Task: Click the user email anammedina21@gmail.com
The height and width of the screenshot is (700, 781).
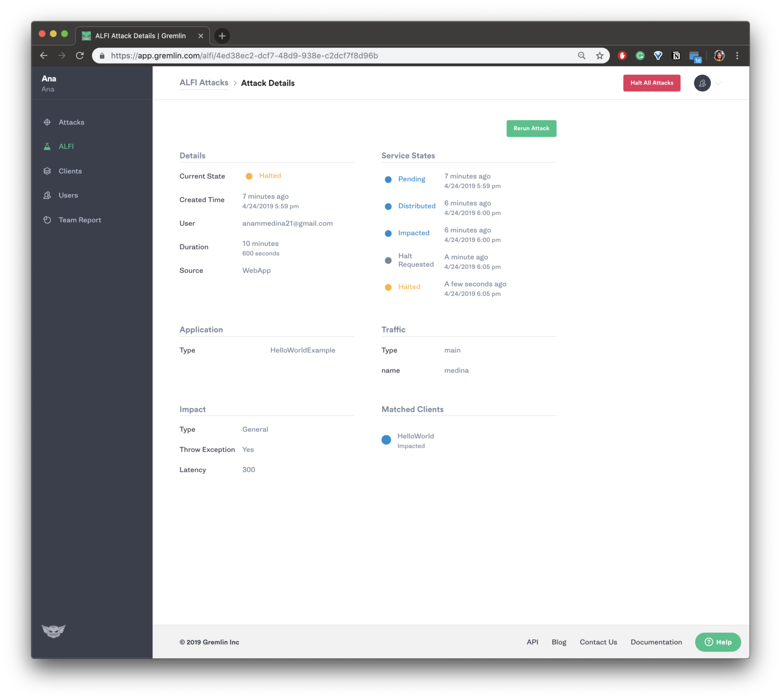Action: coord(287,223)
